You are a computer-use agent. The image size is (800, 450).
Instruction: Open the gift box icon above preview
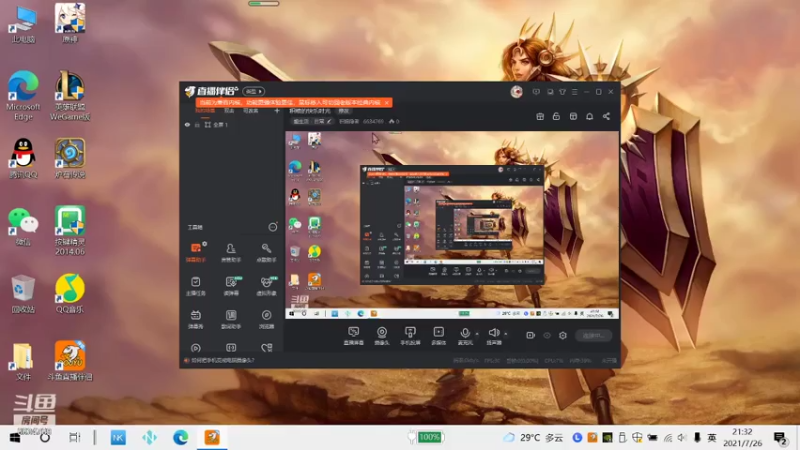540,116
